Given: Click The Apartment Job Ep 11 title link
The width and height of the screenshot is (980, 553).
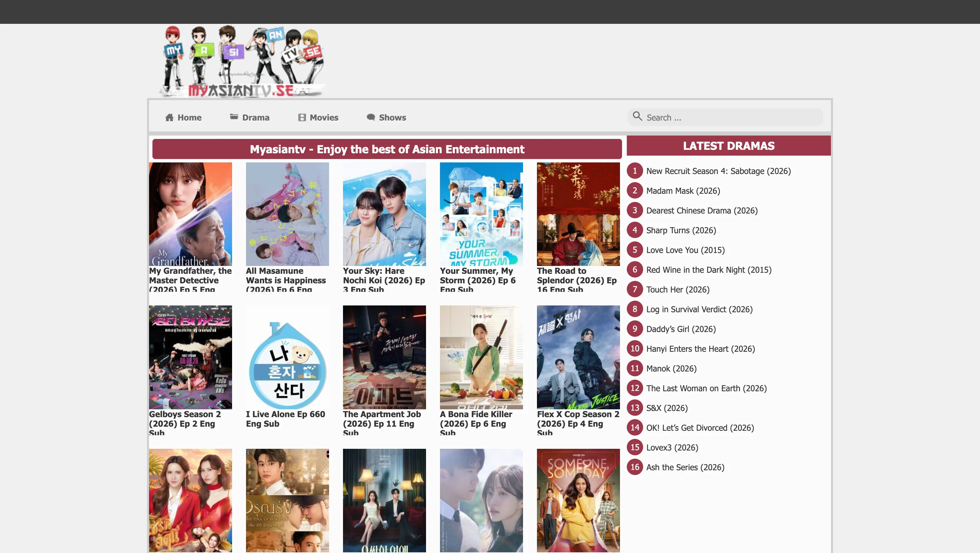Looking at the screenshot, I should [382, 423].
